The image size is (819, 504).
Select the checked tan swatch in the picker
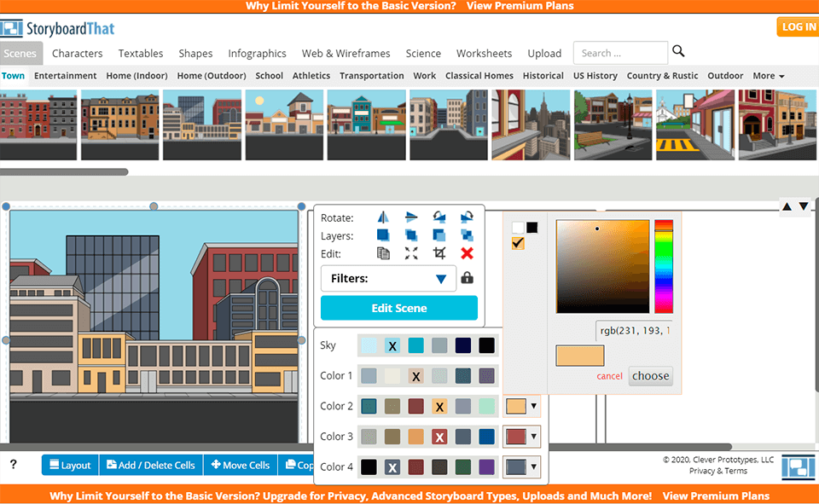(516, 243)
